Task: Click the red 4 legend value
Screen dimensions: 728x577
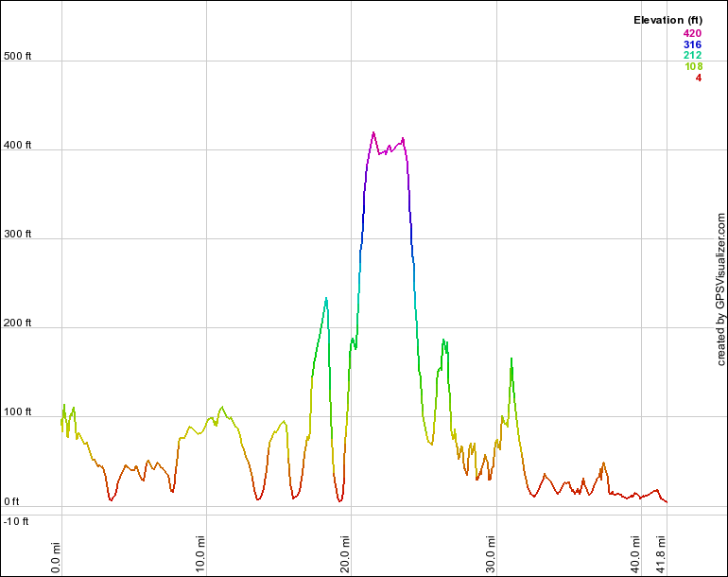Action: pyautogui.click(x=698, y=78)
